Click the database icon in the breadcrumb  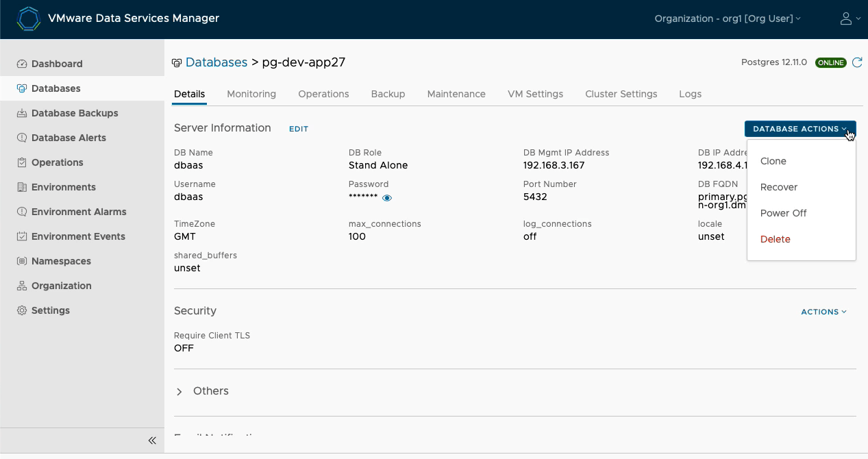point(177,63)
